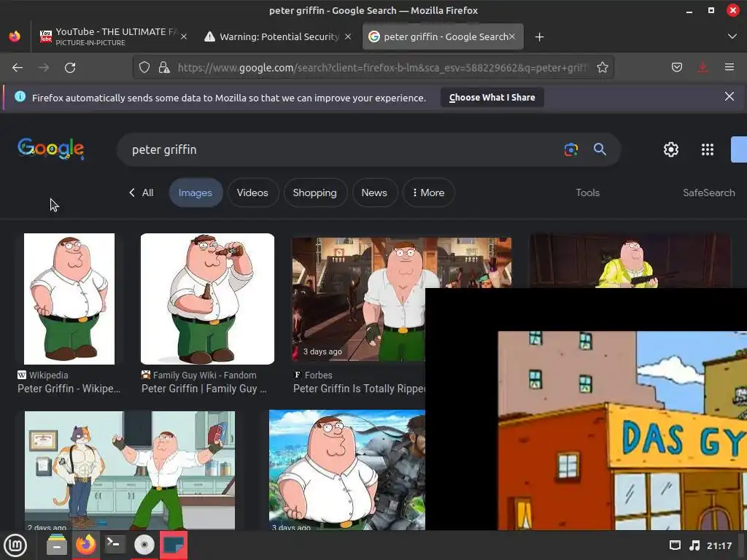Open the Google apps grid
Image resolution: width=747 pixels, height=560 pixels.
click(x=708, y=149)
